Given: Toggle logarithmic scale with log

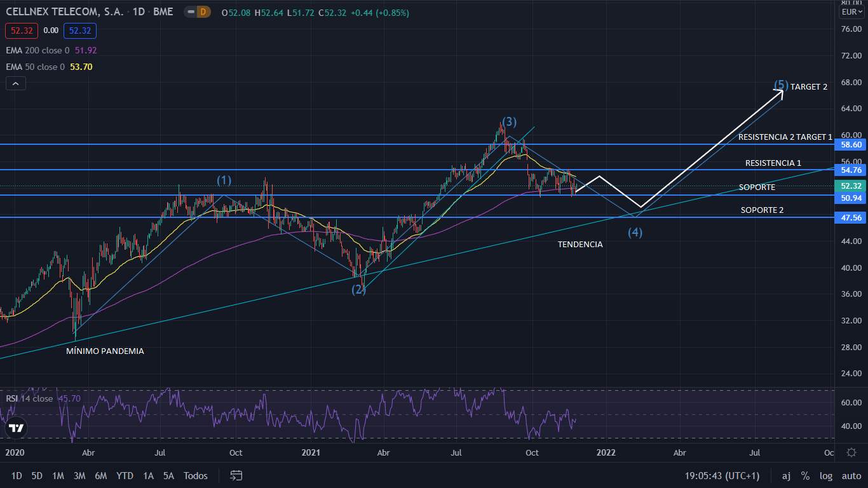Looking at the screenshot, I should tap(825, 475).
